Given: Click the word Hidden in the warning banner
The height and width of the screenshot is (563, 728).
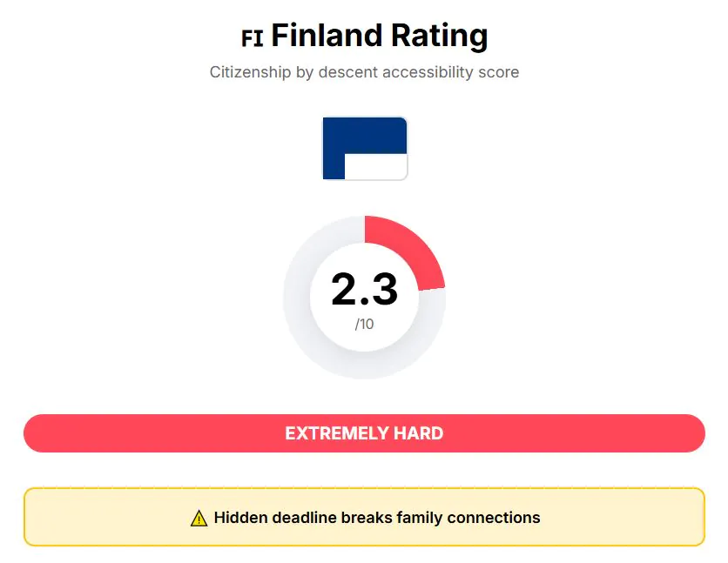Looking at the screenshot, I should pos(239,518).
